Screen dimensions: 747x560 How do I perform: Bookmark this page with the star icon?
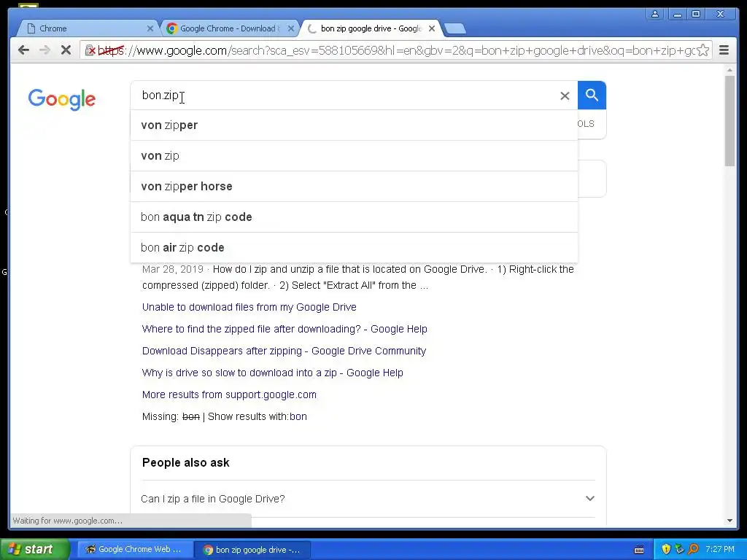click(x=703, y=50)
